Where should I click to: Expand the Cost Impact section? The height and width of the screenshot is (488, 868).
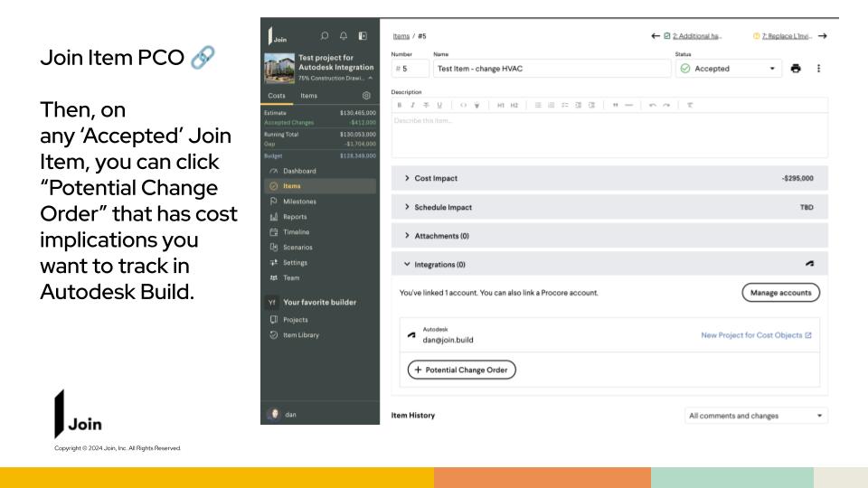pyautogui.click(x=609, y=178)
